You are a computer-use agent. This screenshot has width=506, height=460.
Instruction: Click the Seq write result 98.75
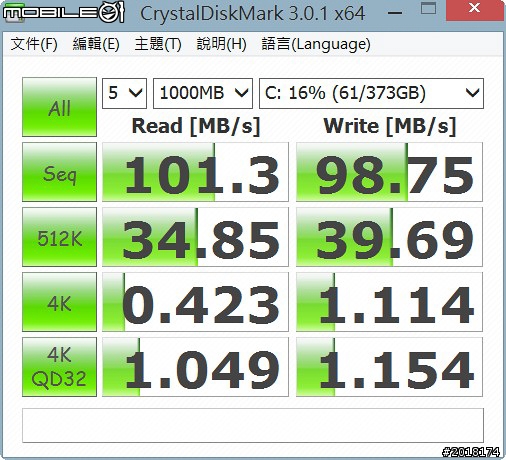coord(389,172)
